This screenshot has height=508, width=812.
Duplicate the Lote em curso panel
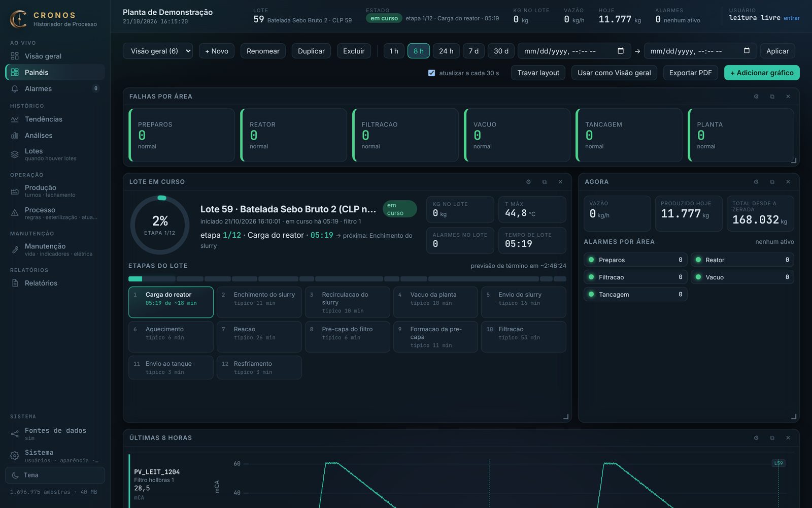tap(545, 182)
